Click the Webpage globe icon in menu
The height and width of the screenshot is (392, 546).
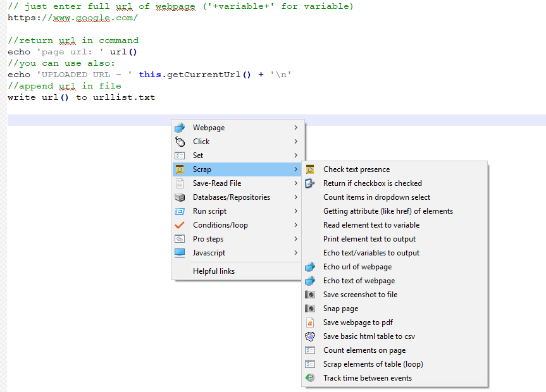point(180,128)
